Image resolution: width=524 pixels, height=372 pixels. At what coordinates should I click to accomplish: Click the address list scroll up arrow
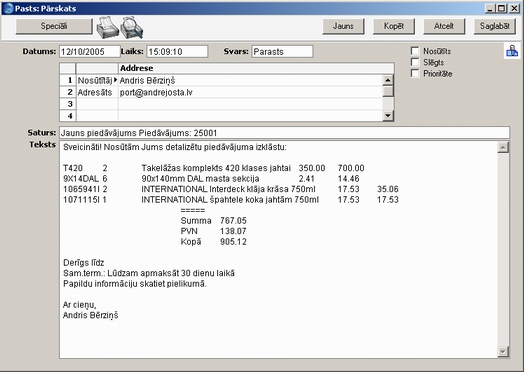tap(388, 80)
